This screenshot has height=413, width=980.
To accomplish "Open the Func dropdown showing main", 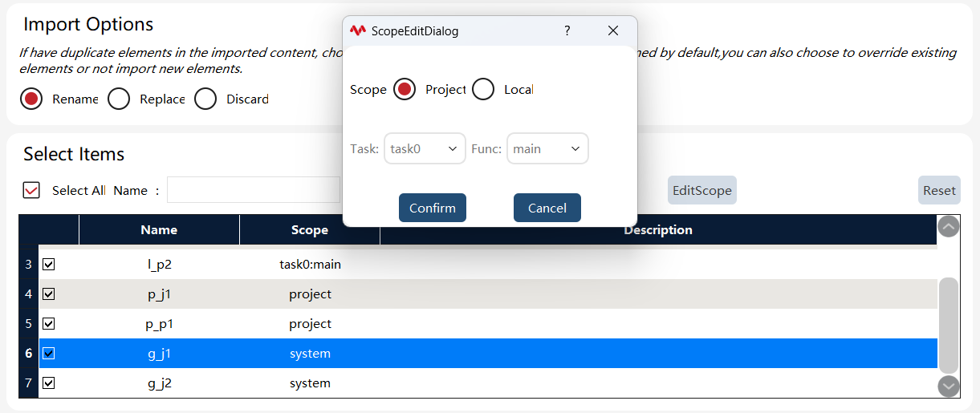I will (547, 148).
